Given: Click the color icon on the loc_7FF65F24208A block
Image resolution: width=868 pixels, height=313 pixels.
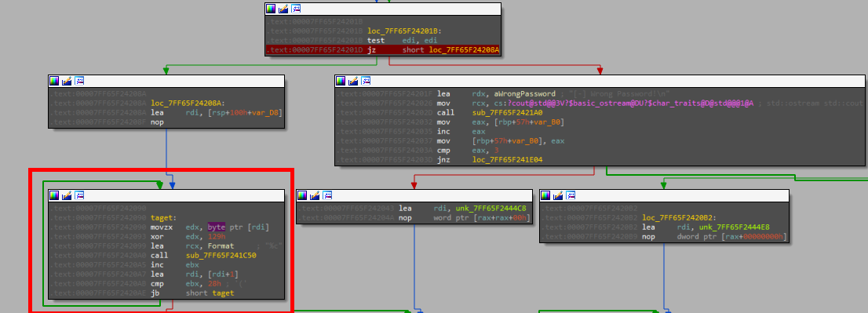Looking at the screenshot, I should (x=53, y=81).
